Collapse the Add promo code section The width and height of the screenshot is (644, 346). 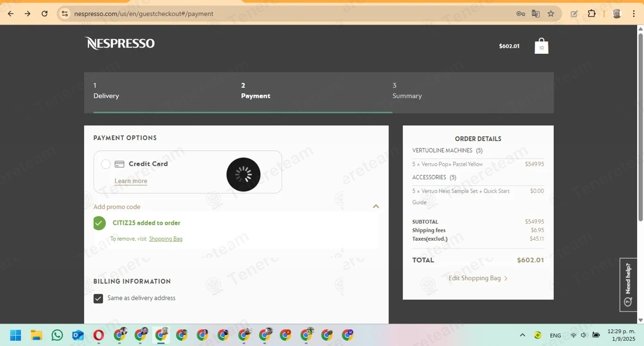[x=376, y=206]
